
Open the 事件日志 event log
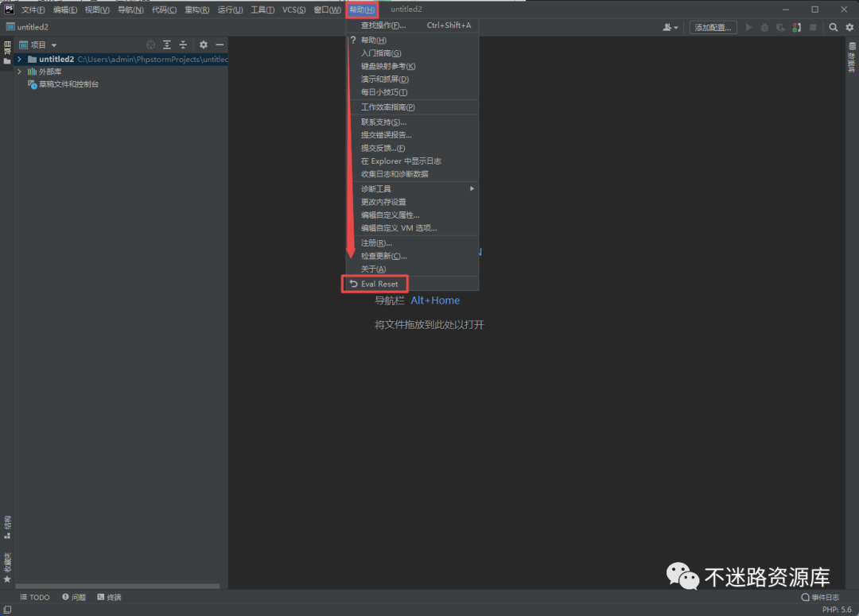tap(820, 598)
